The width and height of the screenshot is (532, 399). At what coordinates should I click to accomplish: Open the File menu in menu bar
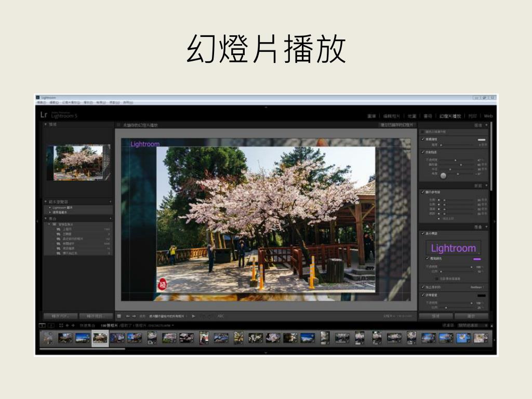[x=42, y=102]
